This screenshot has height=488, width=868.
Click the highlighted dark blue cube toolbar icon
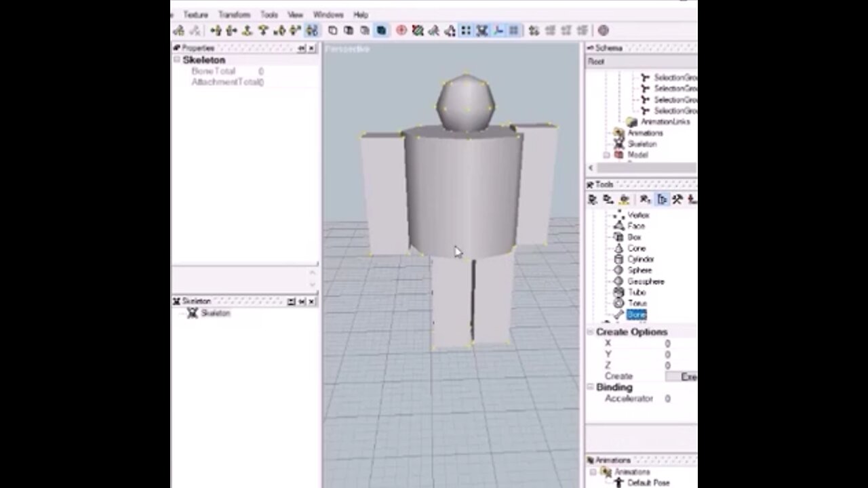coord(381,30)
